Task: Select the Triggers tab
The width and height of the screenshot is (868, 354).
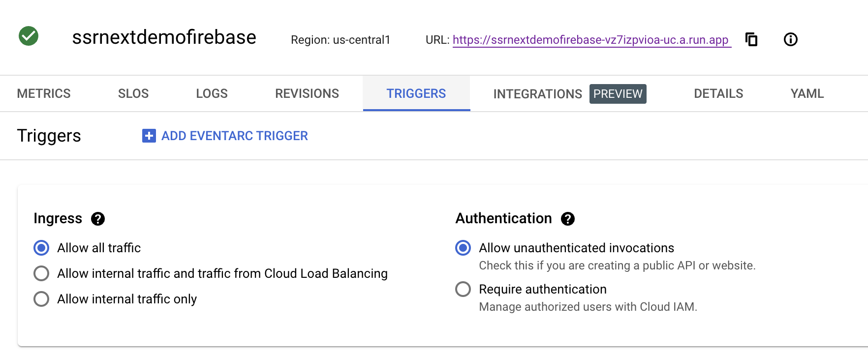Action: click(x=416, y=93)
